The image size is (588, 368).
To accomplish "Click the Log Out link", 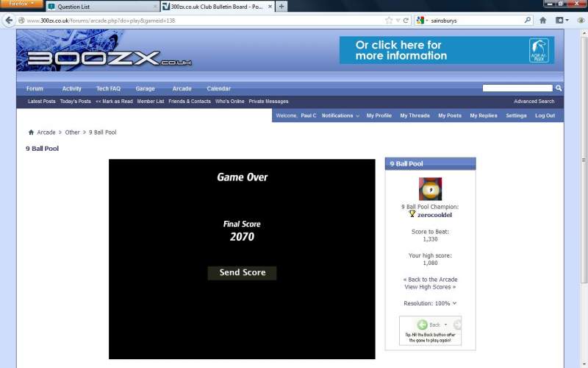I will (x=545, y=116).
